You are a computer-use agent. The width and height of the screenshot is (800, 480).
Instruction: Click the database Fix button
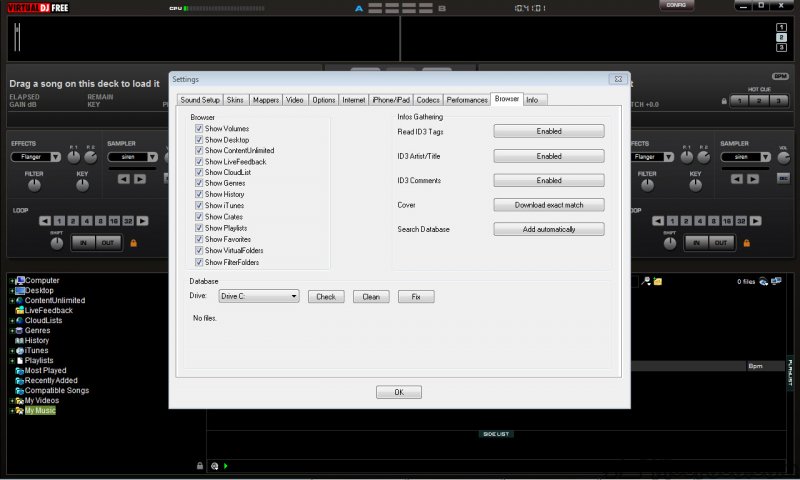416,296
